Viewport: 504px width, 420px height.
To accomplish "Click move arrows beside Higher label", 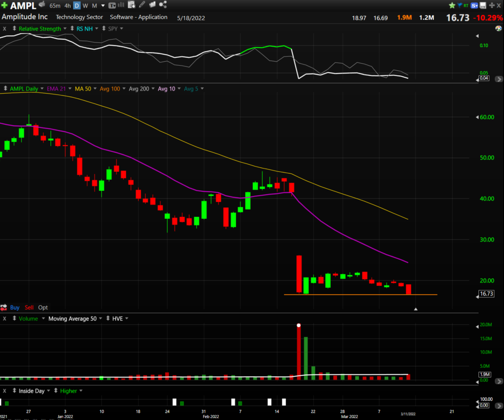I will (56, 391).
